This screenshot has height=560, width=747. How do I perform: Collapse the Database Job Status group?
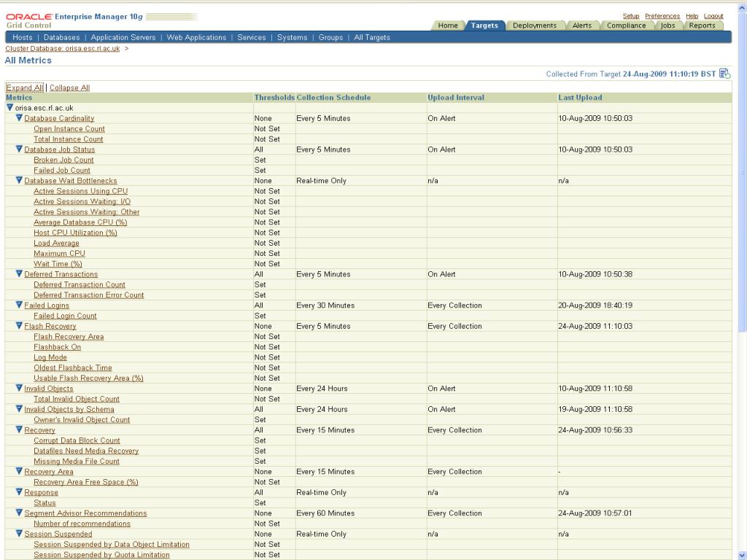(x=19, y=149)
